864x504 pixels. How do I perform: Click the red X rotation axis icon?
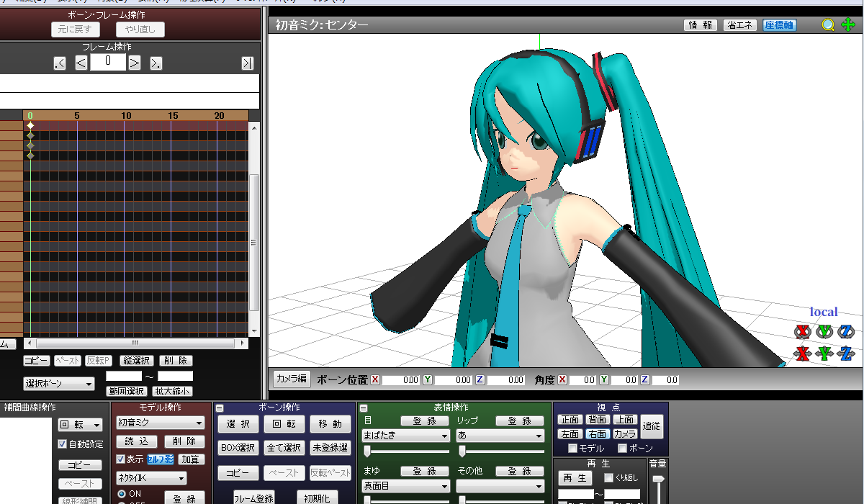tap(802, 332)
